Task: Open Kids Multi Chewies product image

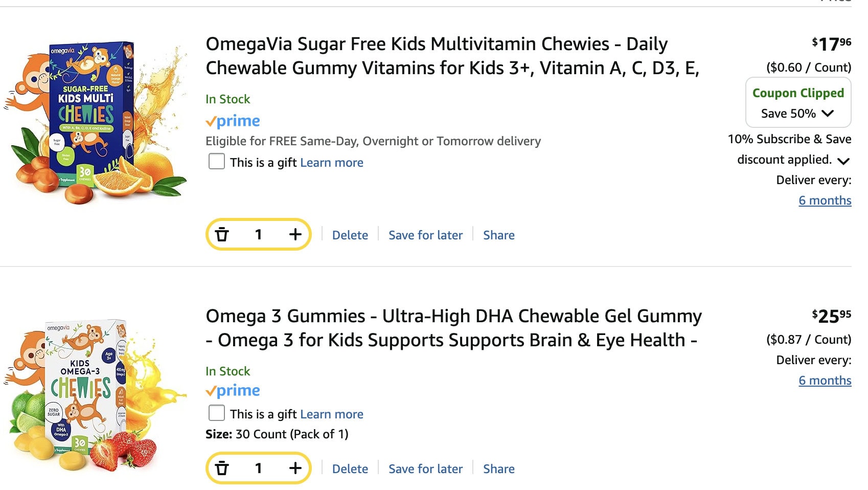Action: coord(95,123)
